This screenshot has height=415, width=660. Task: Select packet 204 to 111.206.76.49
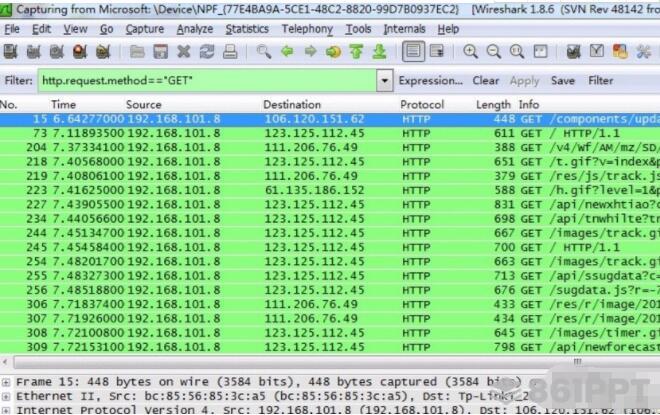tap(330, 148)
